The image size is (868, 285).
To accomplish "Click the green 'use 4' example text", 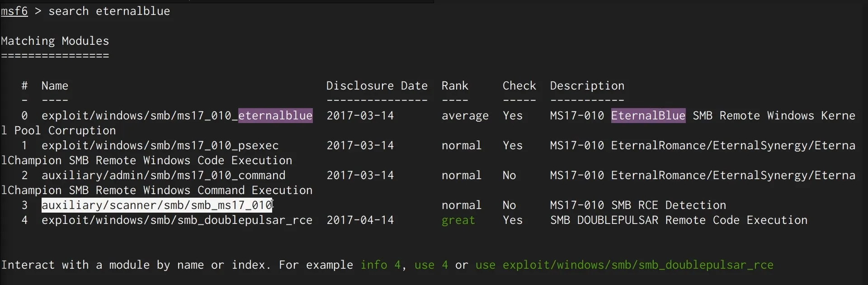I will point(431,265).
